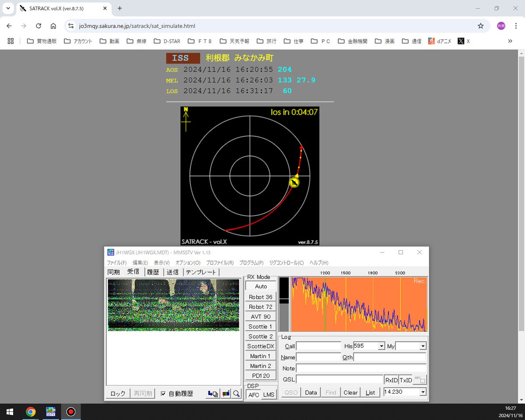This screenshot has width=525, height=420.
Task: Click the Name input field
Action: click(x=318, y=357)
